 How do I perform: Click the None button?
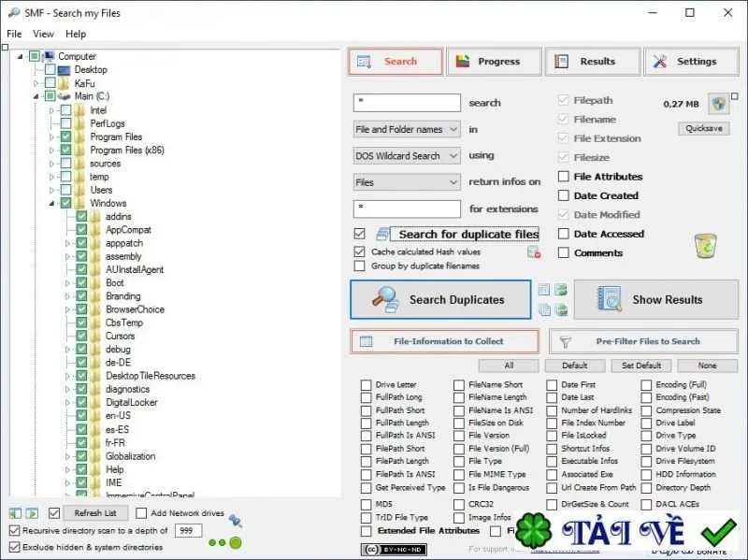tap(708, 366)
